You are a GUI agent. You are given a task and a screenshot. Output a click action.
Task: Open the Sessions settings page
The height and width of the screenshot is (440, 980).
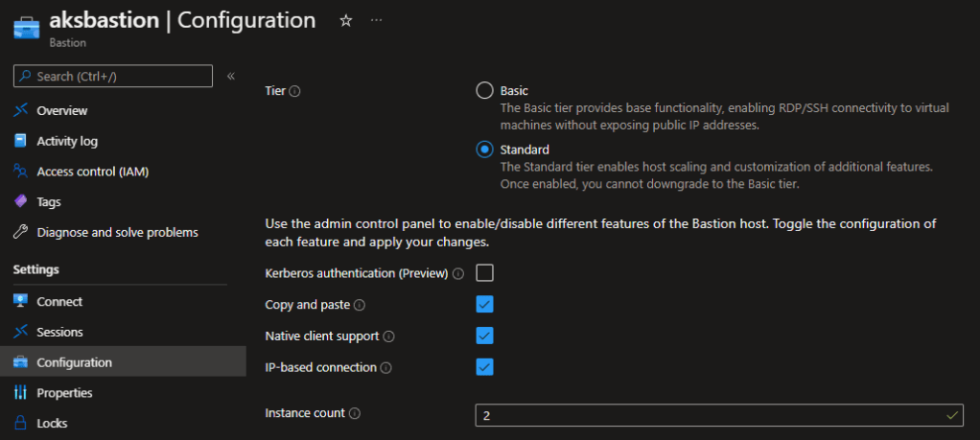coord(59,333)
